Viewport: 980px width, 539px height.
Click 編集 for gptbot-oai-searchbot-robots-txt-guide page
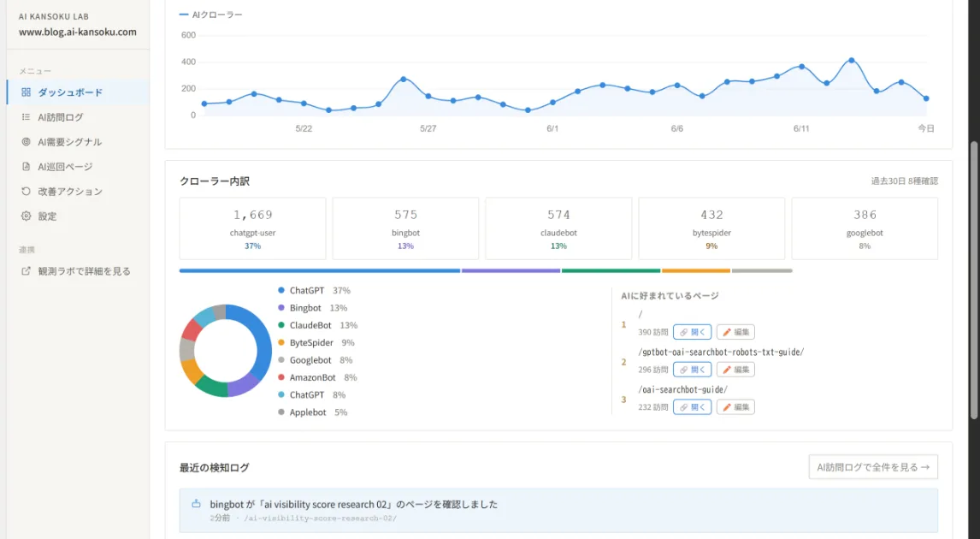coord(735,370)
